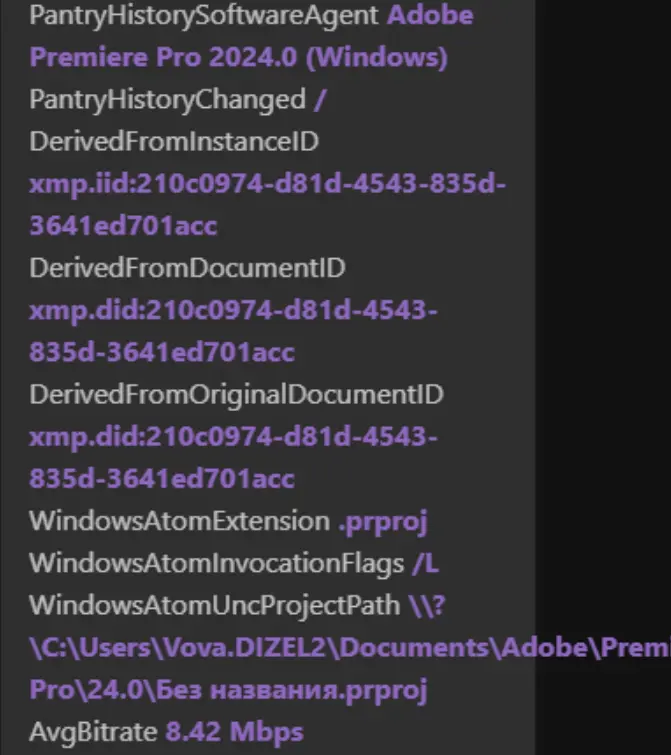671x755 pixels.
Task: Select the 8.42 Mbps bitrate value
Action: [234, 732]
